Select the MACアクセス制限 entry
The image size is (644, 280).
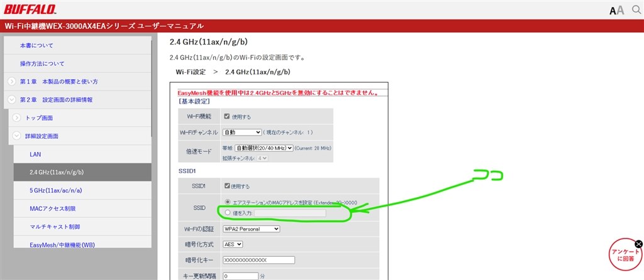point(82,208)
